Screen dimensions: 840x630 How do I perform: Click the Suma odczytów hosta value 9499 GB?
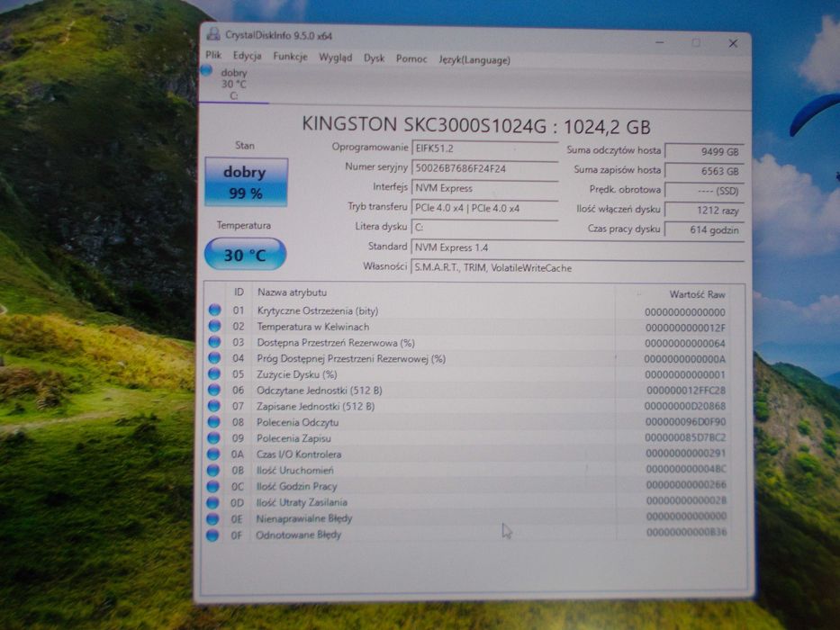pyautogui.click(x=704, y=151)
